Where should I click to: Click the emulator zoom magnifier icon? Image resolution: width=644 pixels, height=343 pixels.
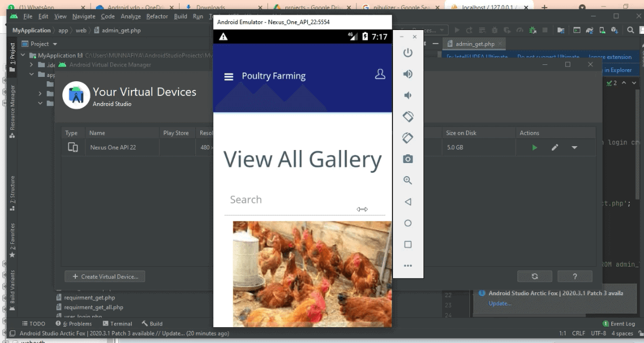408,180
